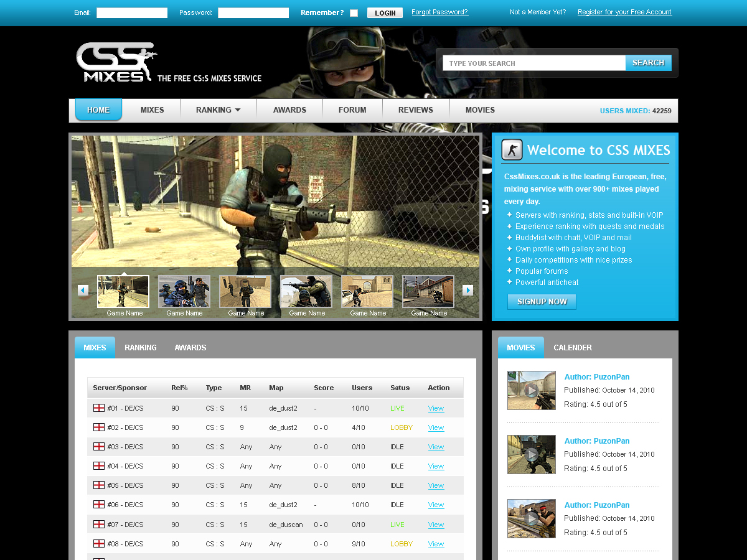
Task: Click the England flag for server #03
Action: (x=99, y=447)
